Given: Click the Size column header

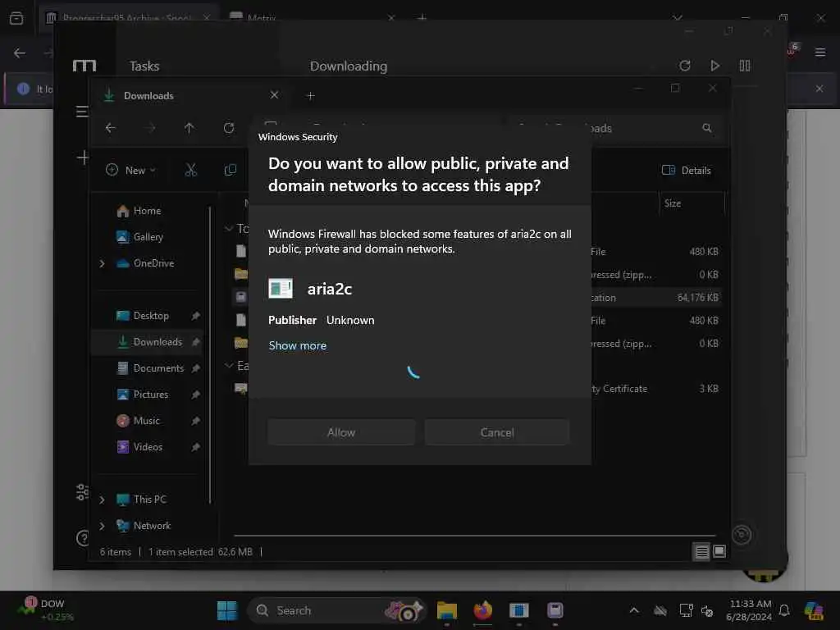Looking at the screenshot, I should tap(691, 203).
